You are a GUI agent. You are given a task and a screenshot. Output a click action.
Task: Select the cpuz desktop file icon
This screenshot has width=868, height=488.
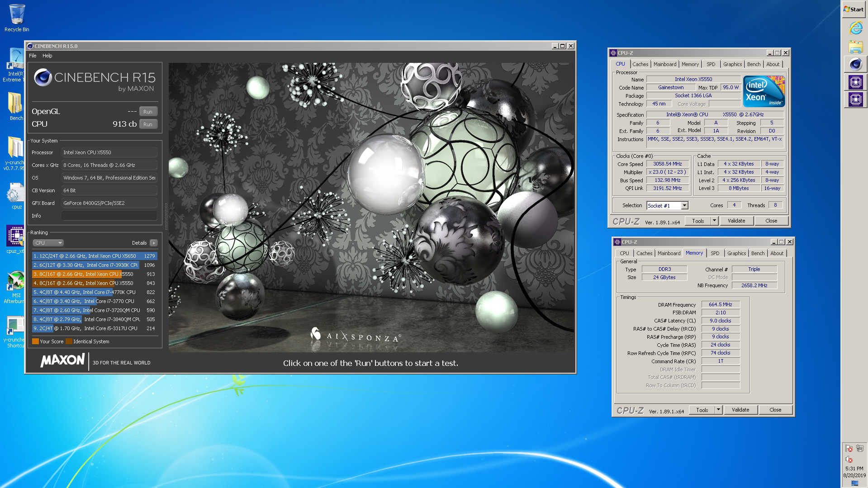16,196
